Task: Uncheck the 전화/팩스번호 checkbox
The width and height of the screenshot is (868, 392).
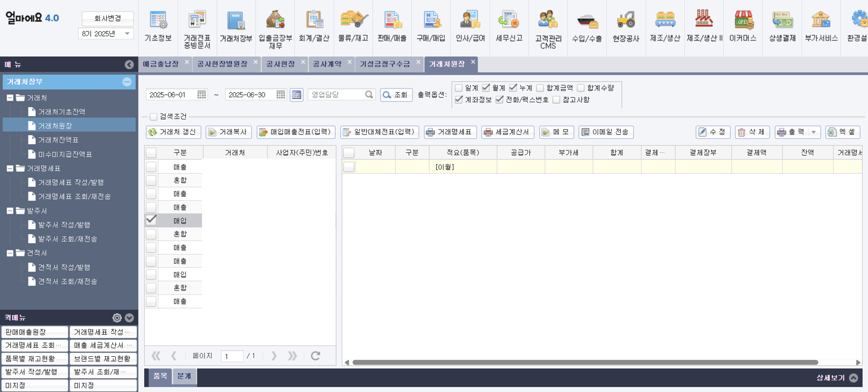Action: (x=499, y=99)
